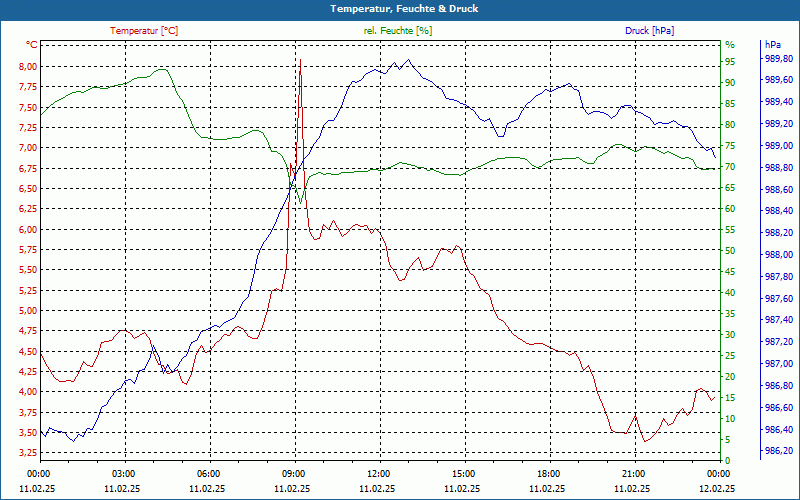Click the 3,75 temperature axis value
Screen dimensions: 800x500
pyautogui.click(x=28, y=412)
